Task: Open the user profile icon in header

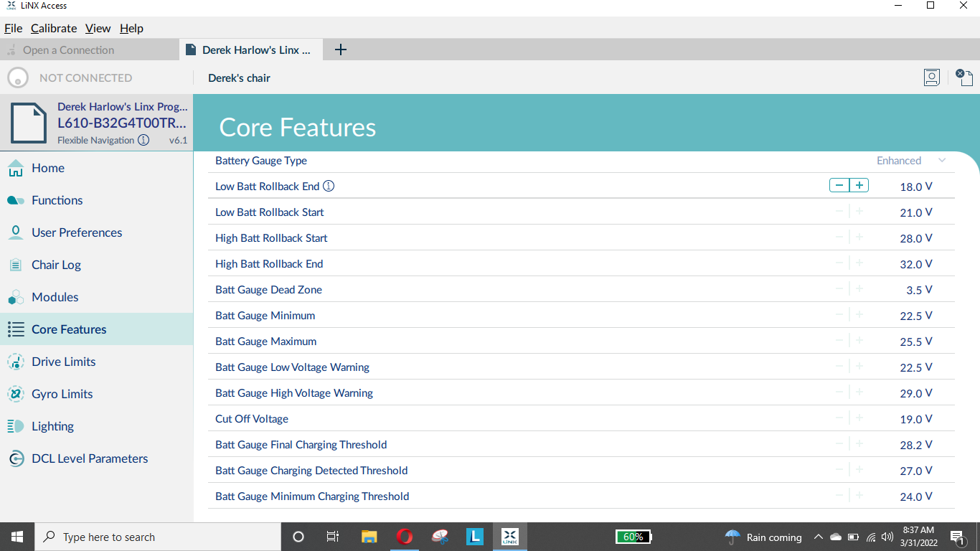Action: pyautogui.click(x=931, y=77)
